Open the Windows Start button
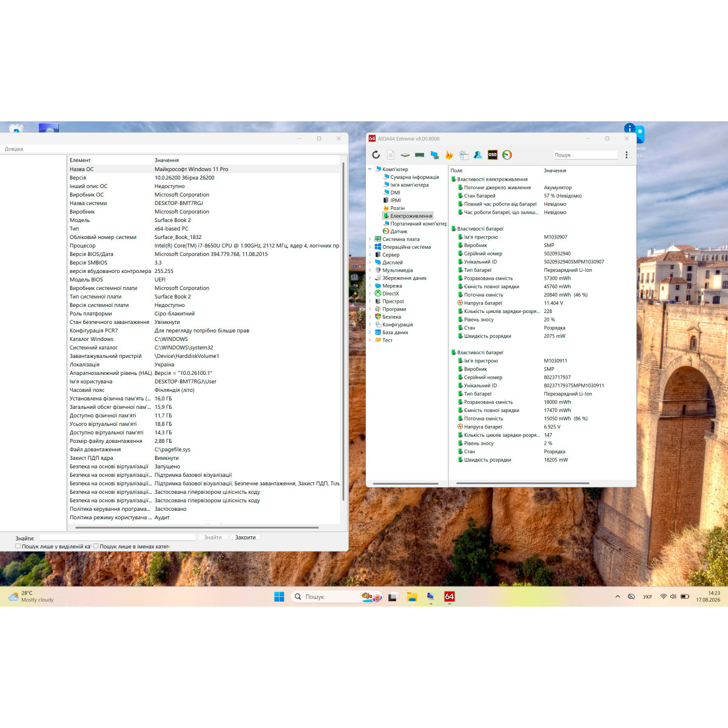Screen dimensions: 728x728 coord(279,596)
